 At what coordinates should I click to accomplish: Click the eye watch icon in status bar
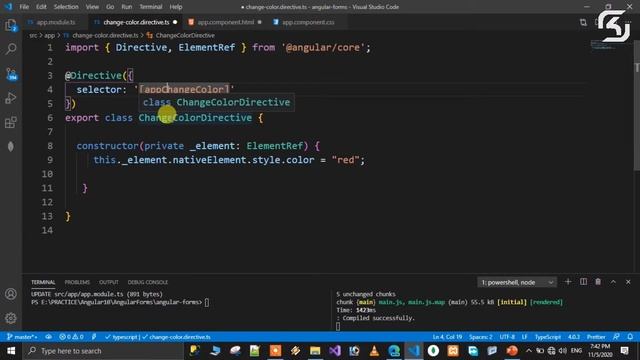(x=49, y=337)
